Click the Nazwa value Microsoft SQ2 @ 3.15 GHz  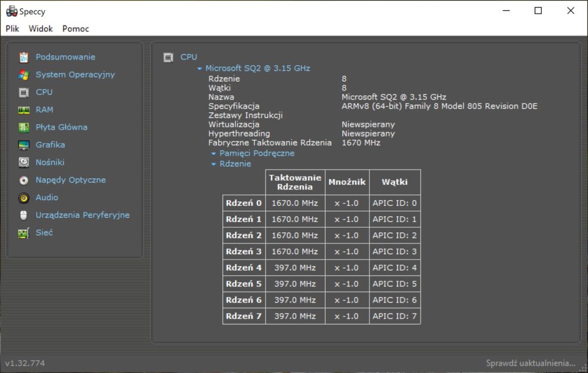click(394, 97)
